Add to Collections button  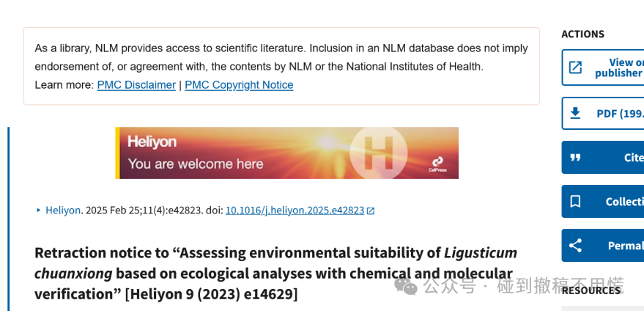pos(602,202)
